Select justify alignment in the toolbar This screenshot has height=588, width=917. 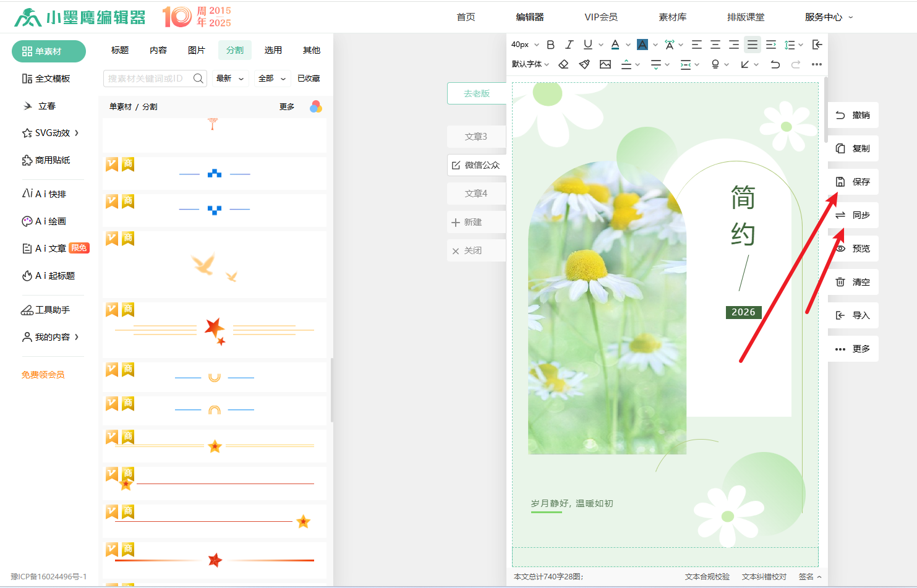(753, 45)
